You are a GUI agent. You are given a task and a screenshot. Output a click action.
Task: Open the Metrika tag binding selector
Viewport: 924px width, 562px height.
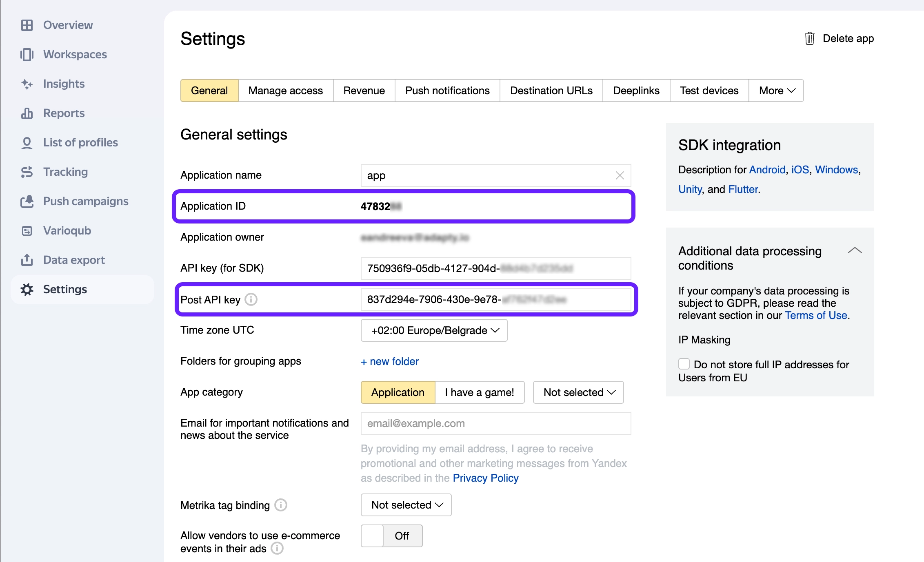[x=406, y=505]
